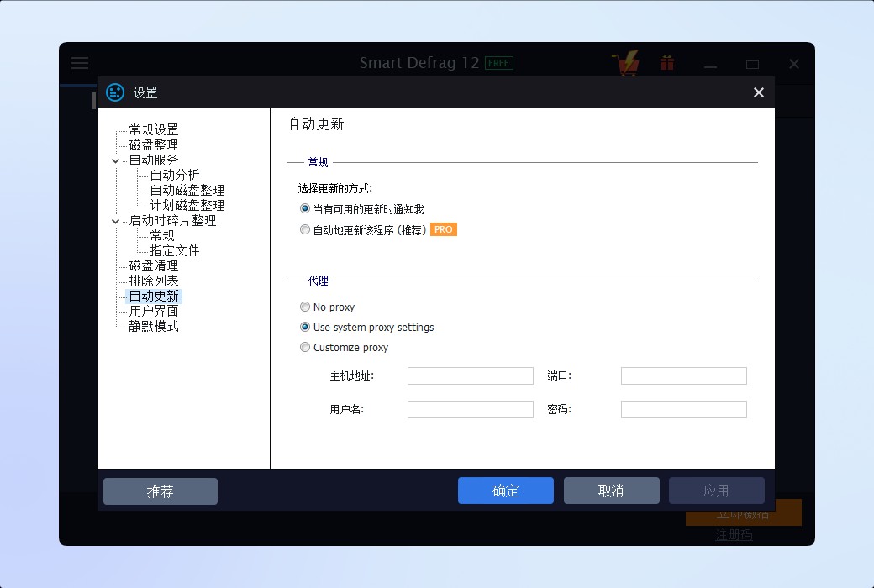Open 常规 under 启动时碎片整理

pyautogui.click(x=162, y=236)
